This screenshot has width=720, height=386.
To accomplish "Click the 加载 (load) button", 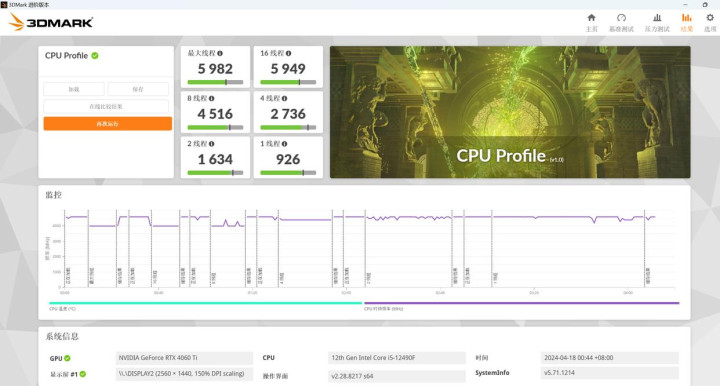I will (74, 89).
